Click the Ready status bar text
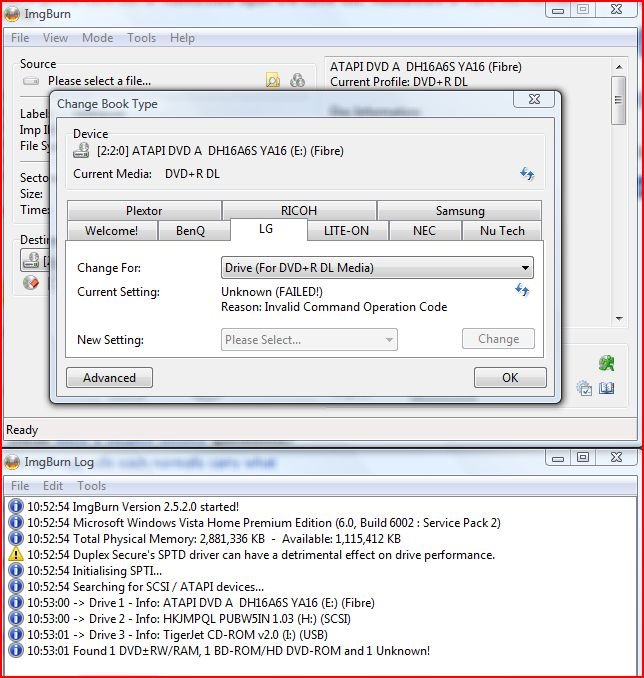644x678 pixels. (x=22, y=430)
